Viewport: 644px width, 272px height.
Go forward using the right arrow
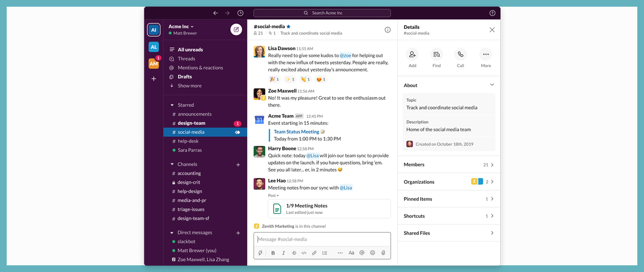pyautogui.click(x=228, y=13)
